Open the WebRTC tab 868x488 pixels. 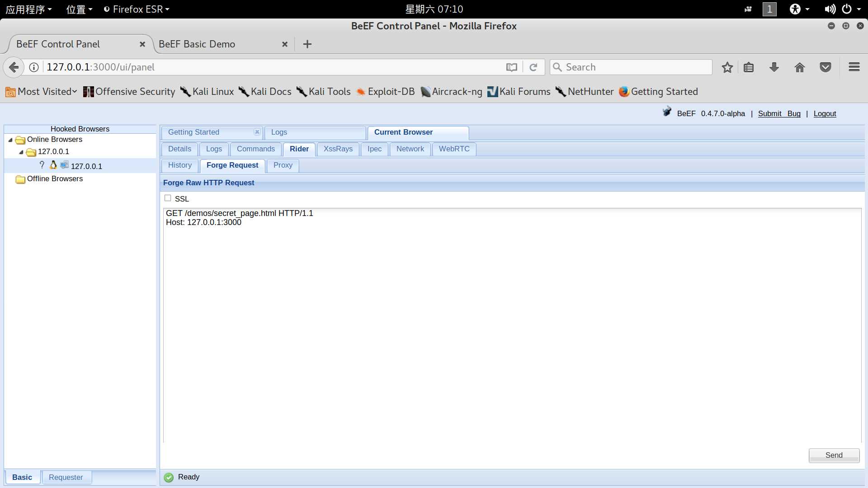(x=454, y=149)
